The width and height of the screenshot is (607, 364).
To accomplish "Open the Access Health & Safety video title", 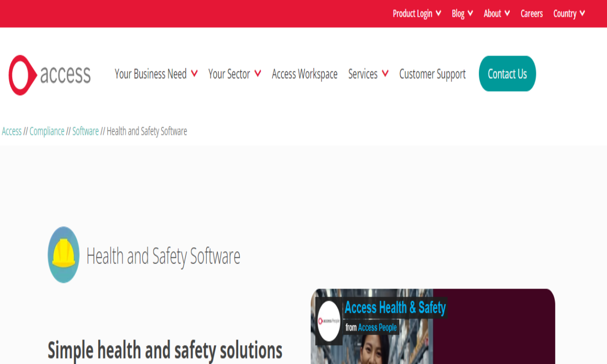I will point(395,308).
